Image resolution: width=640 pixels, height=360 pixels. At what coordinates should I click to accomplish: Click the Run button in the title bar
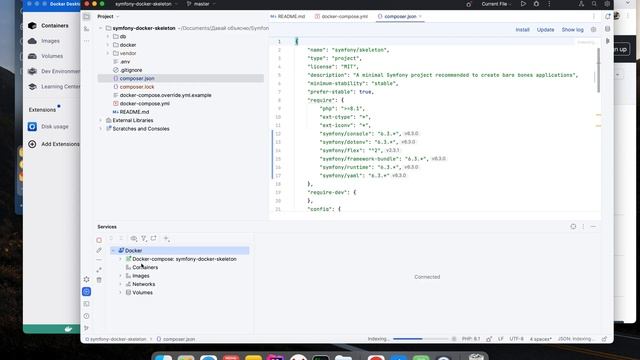[523, 4]
